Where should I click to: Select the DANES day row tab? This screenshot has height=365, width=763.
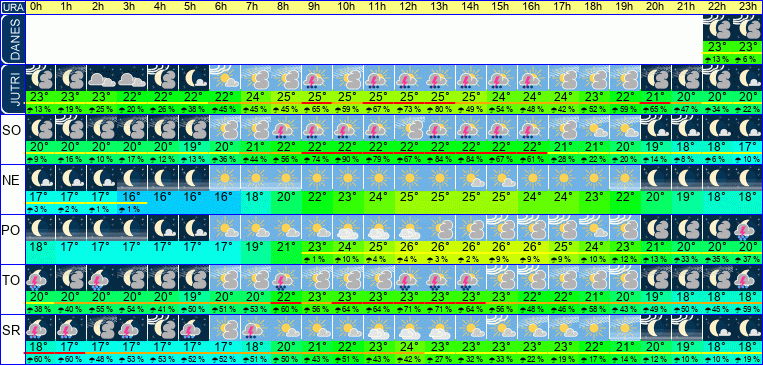click(x=12, y=40)
